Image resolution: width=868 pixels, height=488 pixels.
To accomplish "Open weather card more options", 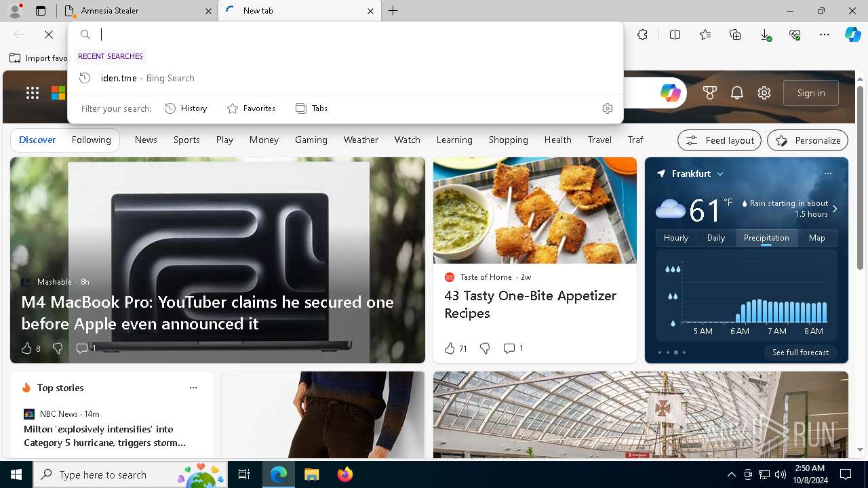I will 828,174.
